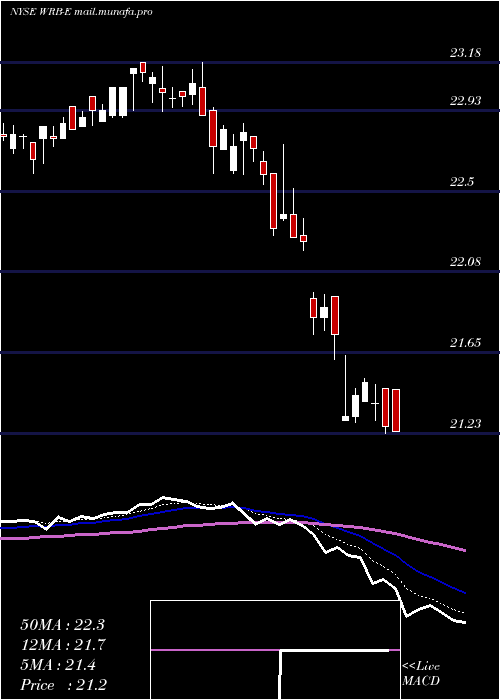Click the 12MA : 21.7 readout

(x=62, y=645)
